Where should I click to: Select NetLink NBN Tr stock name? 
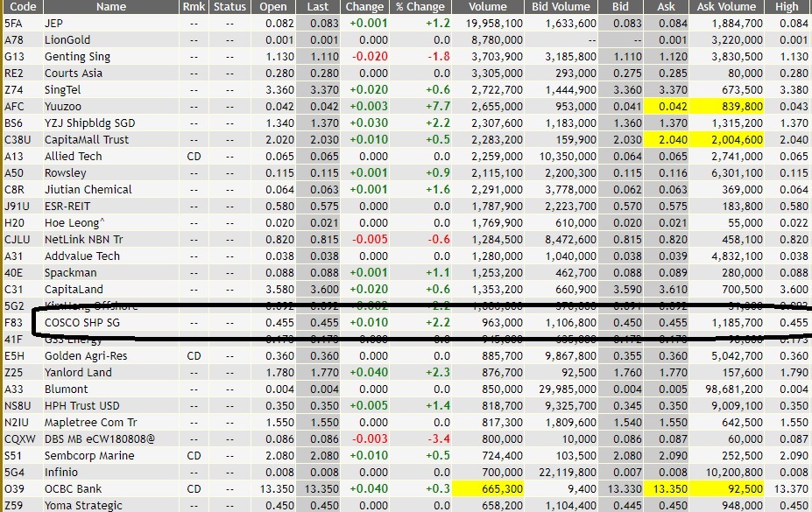coord(84,240)
